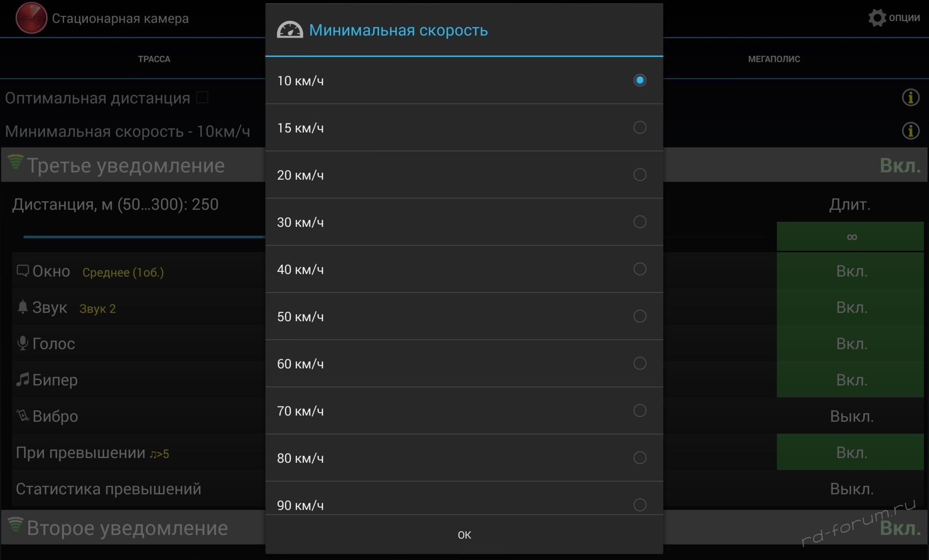Select the 50 км/ч radio option
929x560 pixels.
pos(639,316)
